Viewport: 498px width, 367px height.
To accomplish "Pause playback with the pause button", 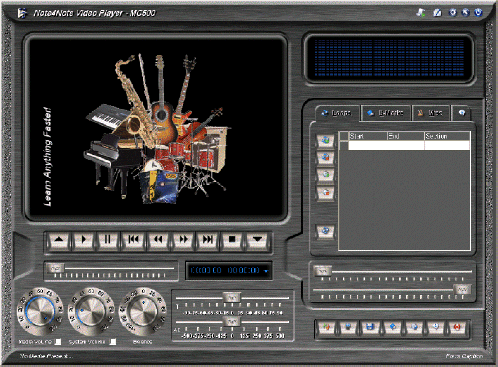I will coord(108,239).
